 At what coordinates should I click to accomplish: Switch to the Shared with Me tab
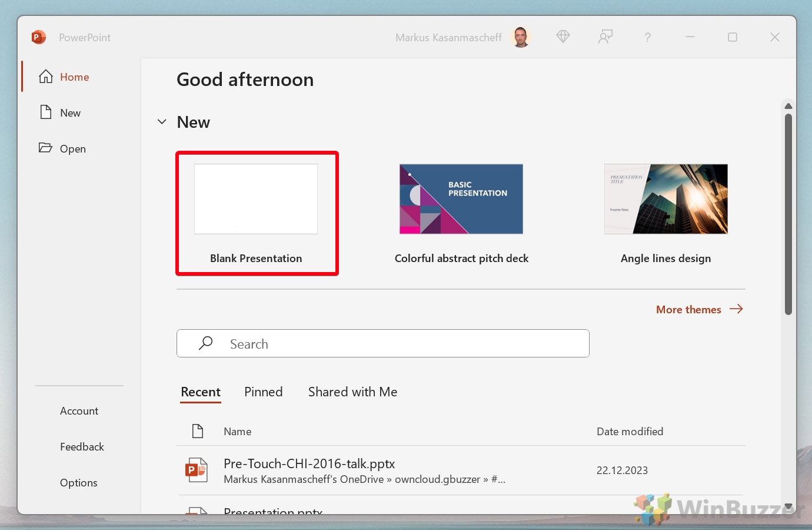click(x=352, y=392)
